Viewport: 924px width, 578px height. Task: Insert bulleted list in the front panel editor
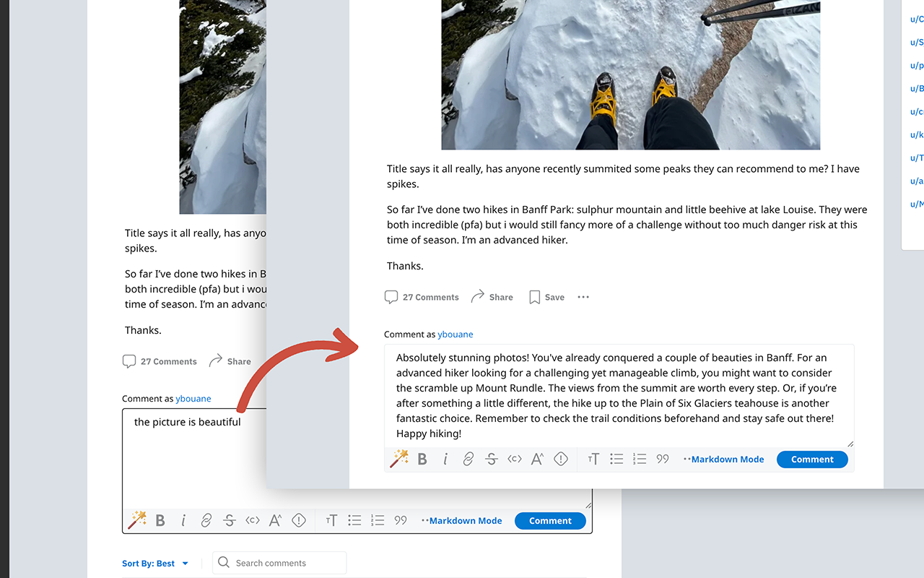pyautogui.click(x=616, y=459)
